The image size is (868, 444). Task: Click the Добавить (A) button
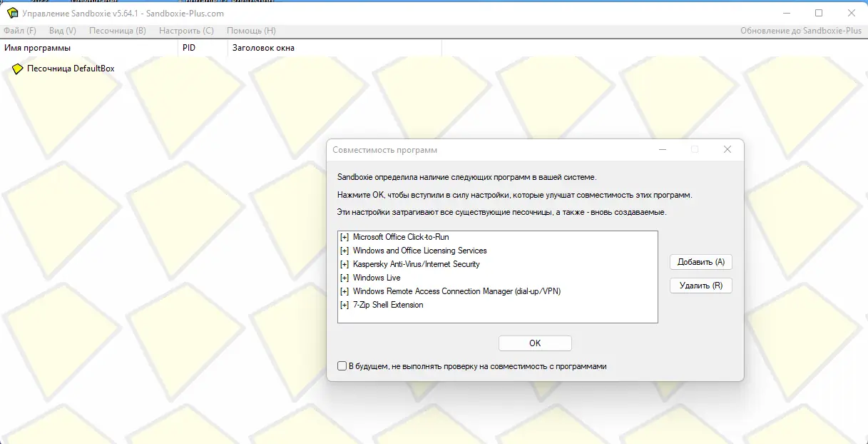pos(701,262)
